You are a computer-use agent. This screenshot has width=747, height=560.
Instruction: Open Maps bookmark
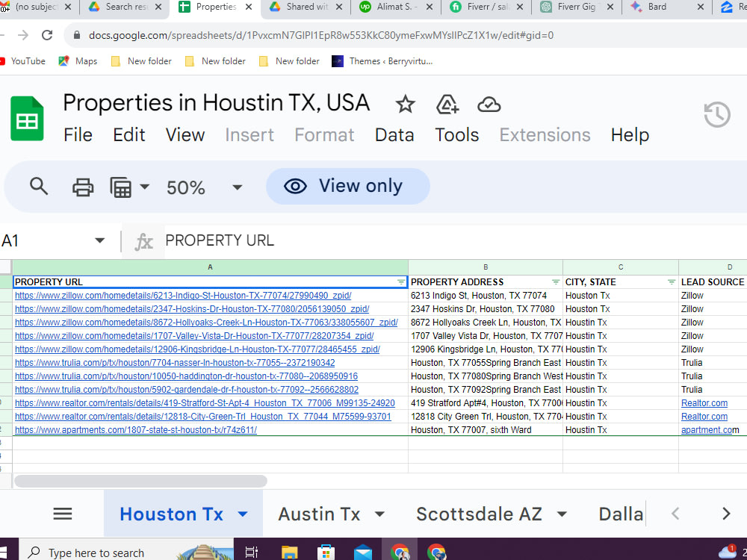[x=78, y=61]
